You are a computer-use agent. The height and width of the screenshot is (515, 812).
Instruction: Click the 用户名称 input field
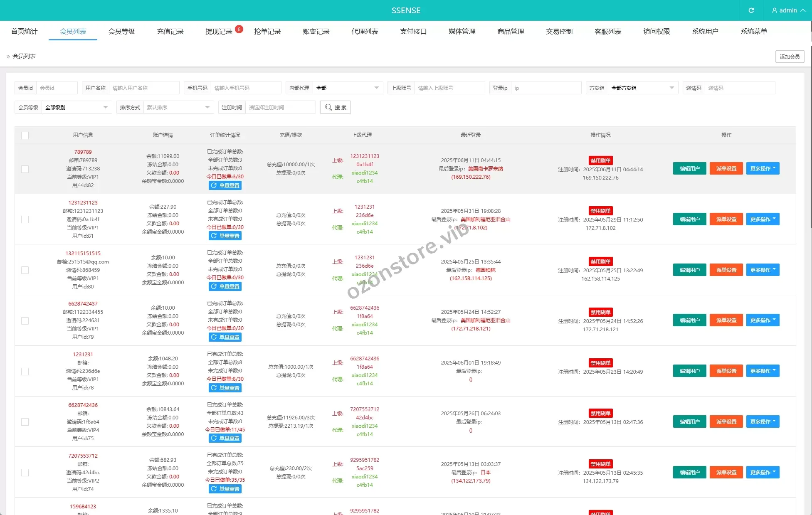143,88
